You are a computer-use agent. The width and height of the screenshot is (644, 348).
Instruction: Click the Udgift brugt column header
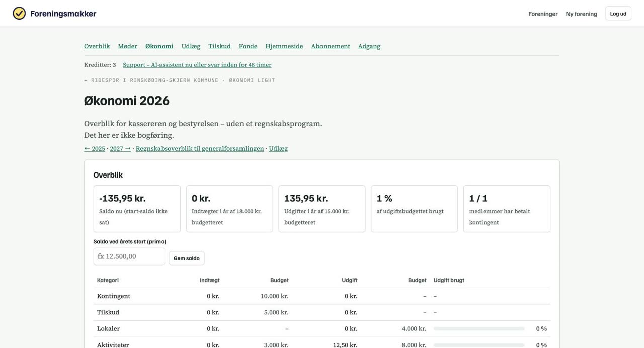[x=449, y=280]
